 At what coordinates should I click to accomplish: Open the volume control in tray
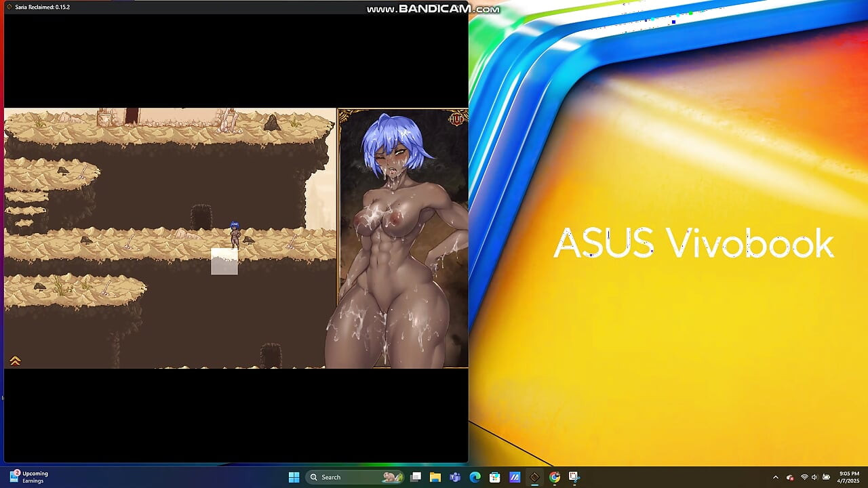pos(814,477)
